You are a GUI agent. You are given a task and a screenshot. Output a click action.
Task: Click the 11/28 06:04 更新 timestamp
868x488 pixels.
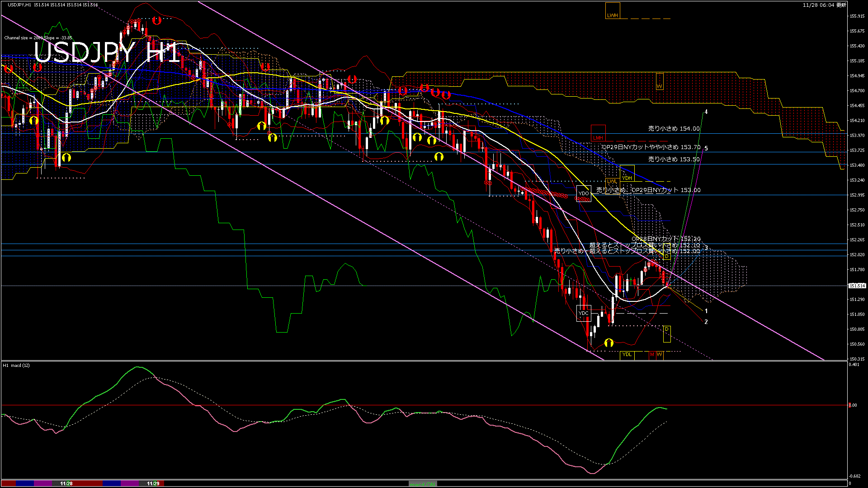(x=824, y=5)
